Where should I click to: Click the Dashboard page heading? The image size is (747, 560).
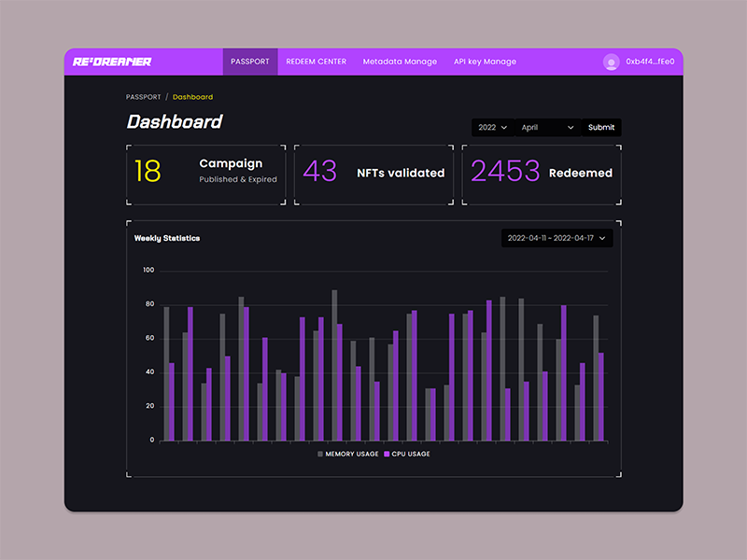click(x=175, y=122)
